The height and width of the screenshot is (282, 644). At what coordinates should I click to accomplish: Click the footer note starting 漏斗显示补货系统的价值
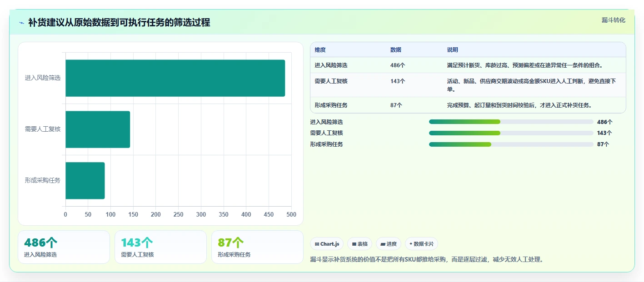(x=426, y=260)
